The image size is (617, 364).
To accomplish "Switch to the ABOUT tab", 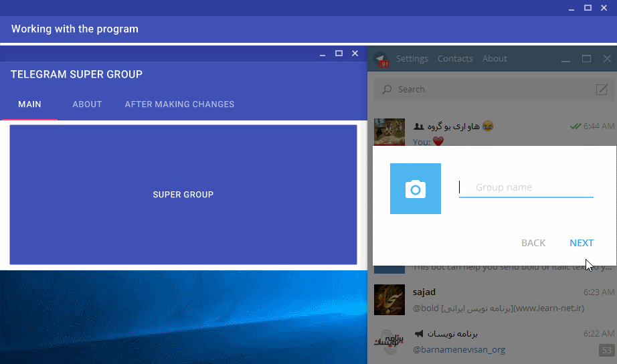I will tap(87, 104).
